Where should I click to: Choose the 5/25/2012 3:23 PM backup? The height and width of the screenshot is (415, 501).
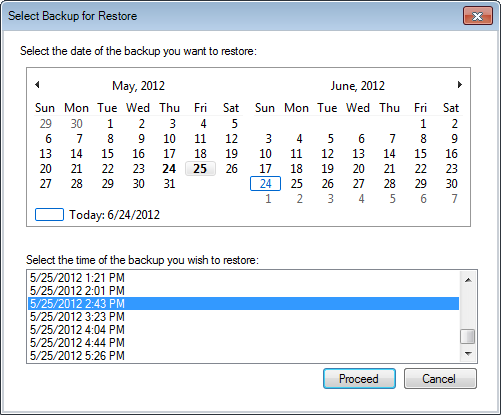(244, 317)
